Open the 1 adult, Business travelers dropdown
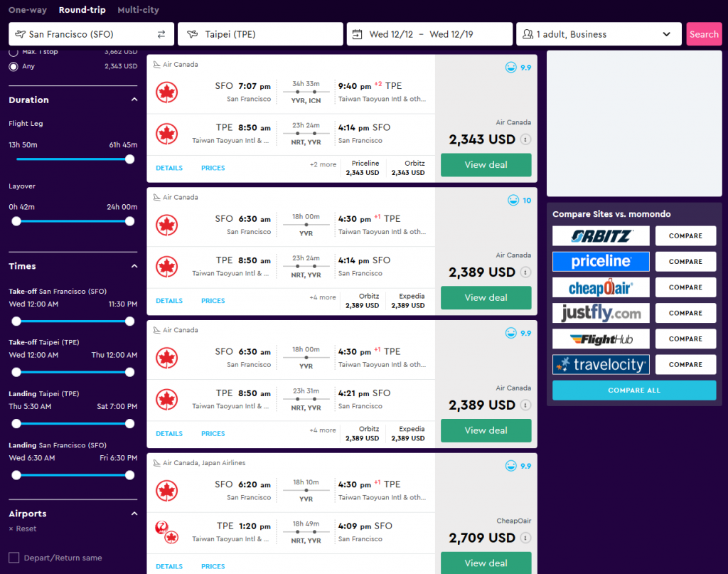This screenshot has width=728, height=574. pos(599,34)
